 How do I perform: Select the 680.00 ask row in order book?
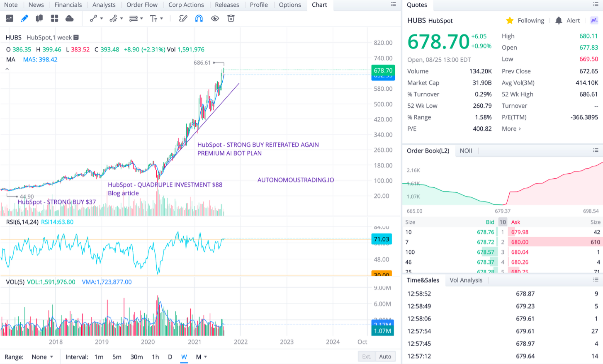pyautogui.click(x=555, y=242)
